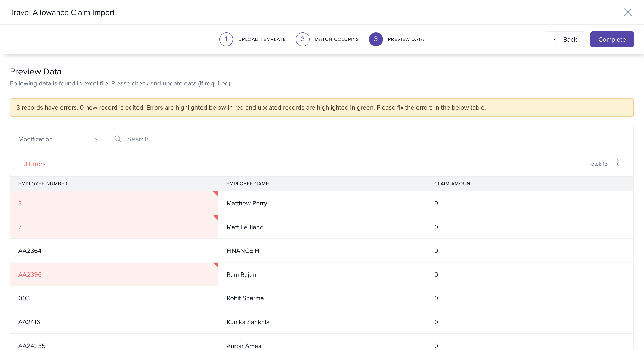This screenshot has height=350, width=644.
Task: Expand the Modification filter dropdown
Action: click(x=59, y=139)
